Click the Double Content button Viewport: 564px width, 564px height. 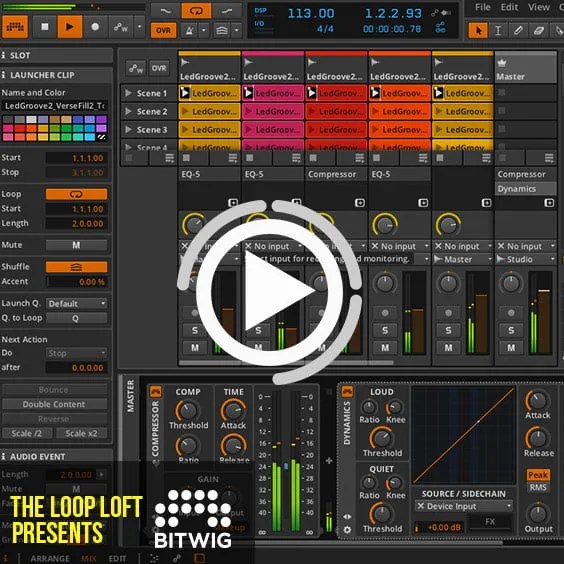tap(54, 404)
